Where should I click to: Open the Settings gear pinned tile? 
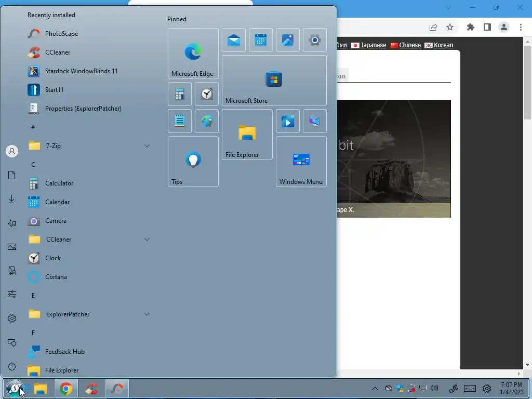(315, 40)
